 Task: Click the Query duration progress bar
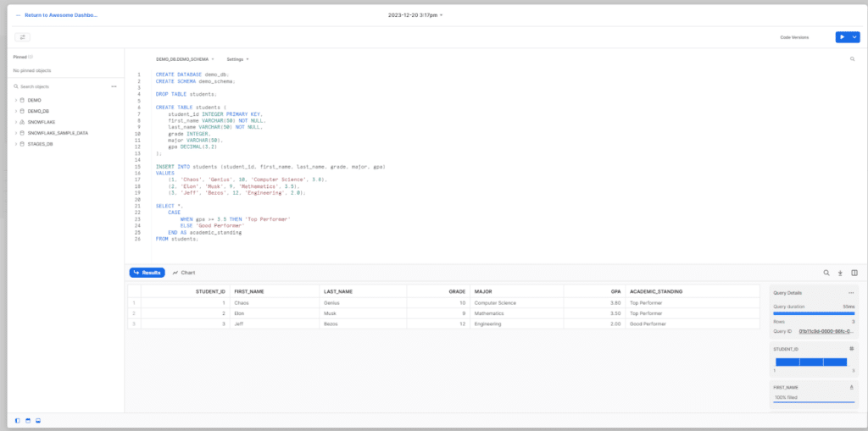point(814,313)
